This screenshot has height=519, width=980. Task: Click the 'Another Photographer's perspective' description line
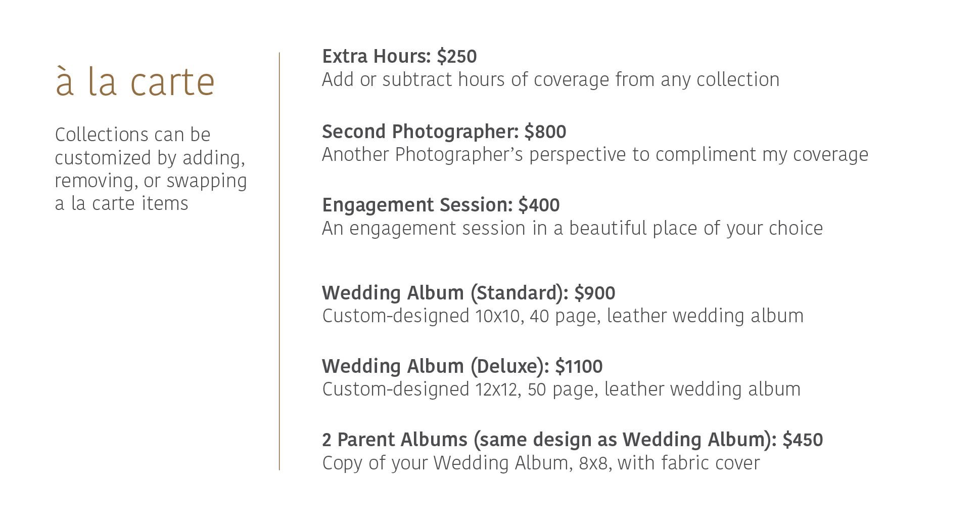point(595,154)
